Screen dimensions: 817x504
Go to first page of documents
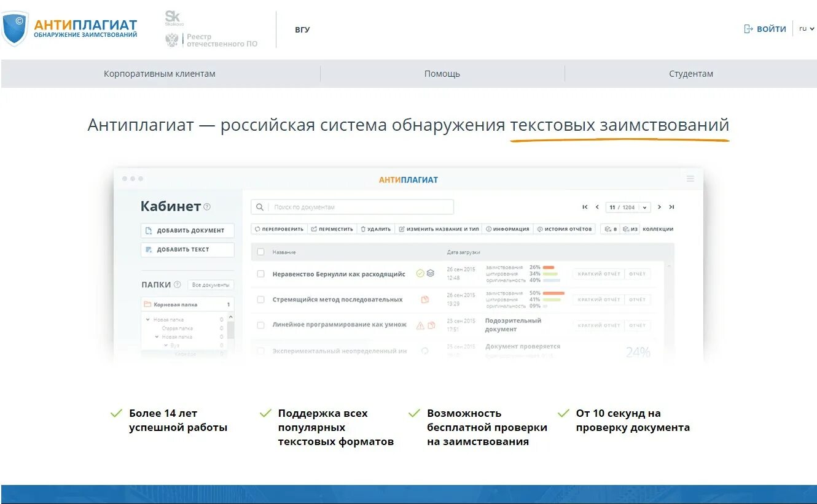click(585, 207)
